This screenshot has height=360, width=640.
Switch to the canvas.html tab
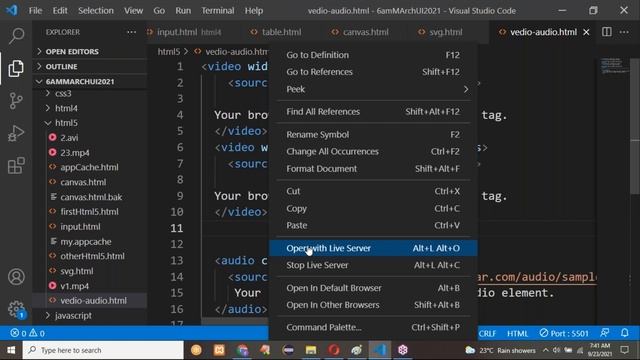click(x=365, y=32)
